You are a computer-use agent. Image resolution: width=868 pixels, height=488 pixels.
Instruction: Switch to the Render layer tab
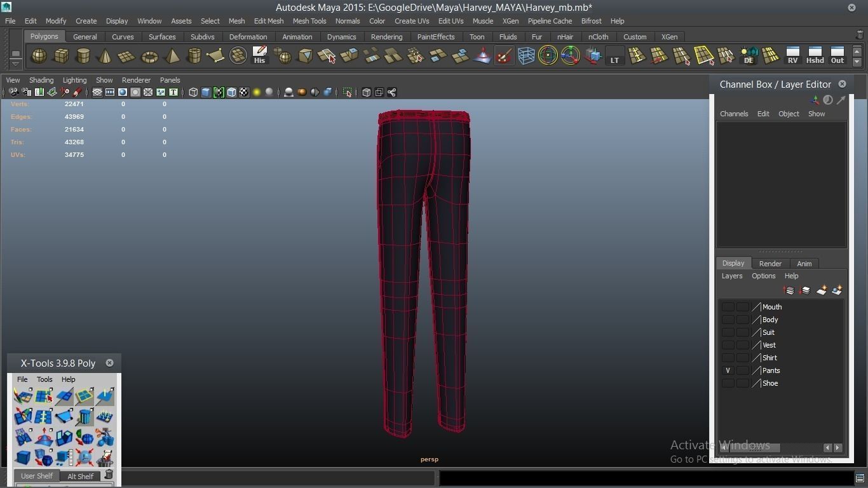pyautogui.click(x=770, y=263)
